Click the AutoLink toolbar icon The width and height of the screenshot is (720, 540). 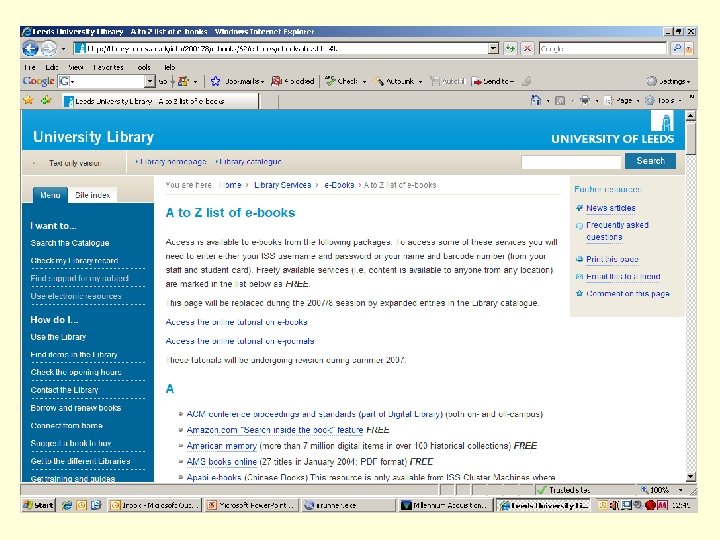tap(379, 81)
